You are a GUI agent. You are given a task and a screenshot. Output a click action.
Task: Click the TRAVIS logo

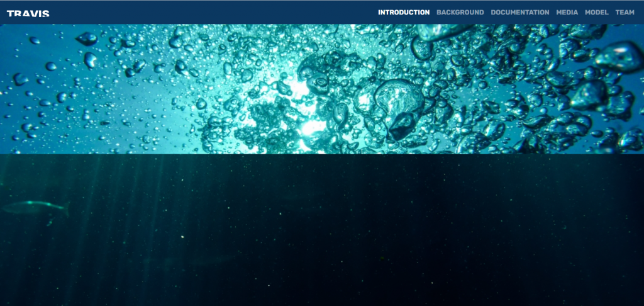pyautogui.click(x=28, y=13)
